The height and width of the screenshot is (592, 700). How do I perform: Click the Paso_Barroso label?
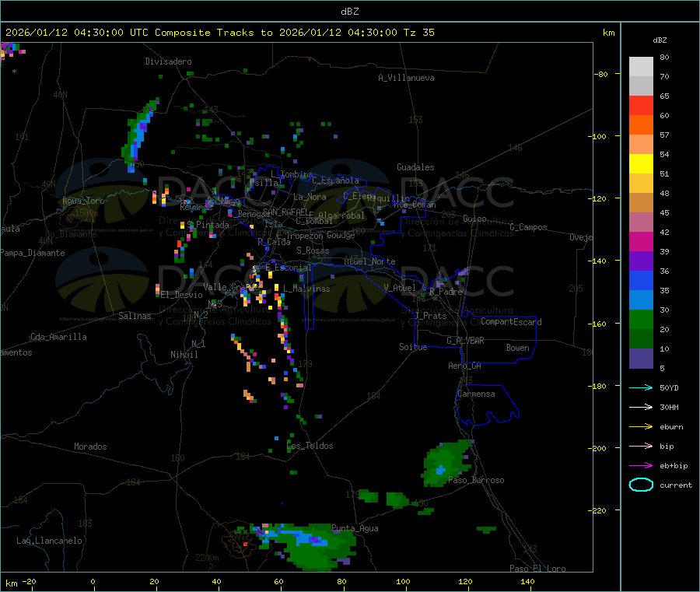(x=476, y=480)
